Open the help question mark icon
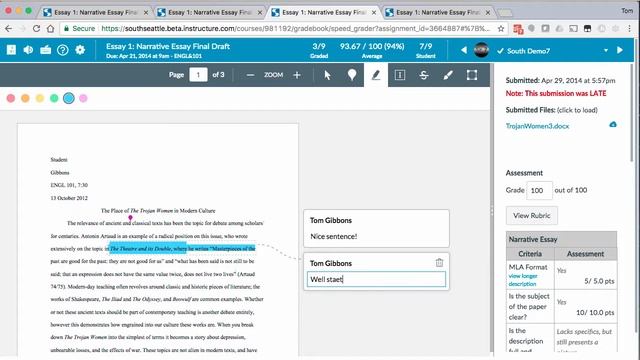The image size is (640, 360). coord(62,50)
